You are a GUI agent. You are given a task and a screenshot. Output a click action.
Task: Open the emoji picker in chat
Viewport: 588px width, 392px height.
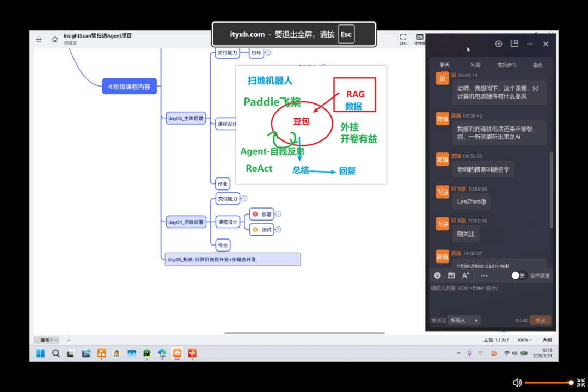pyautogui.click(x=437, y=275)
